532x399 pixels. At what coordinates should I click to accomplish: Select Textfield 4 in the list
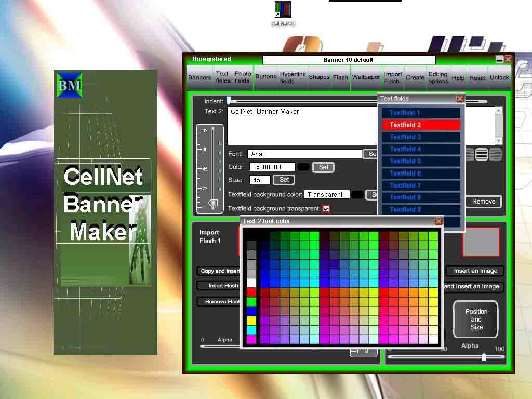[421, 149]
